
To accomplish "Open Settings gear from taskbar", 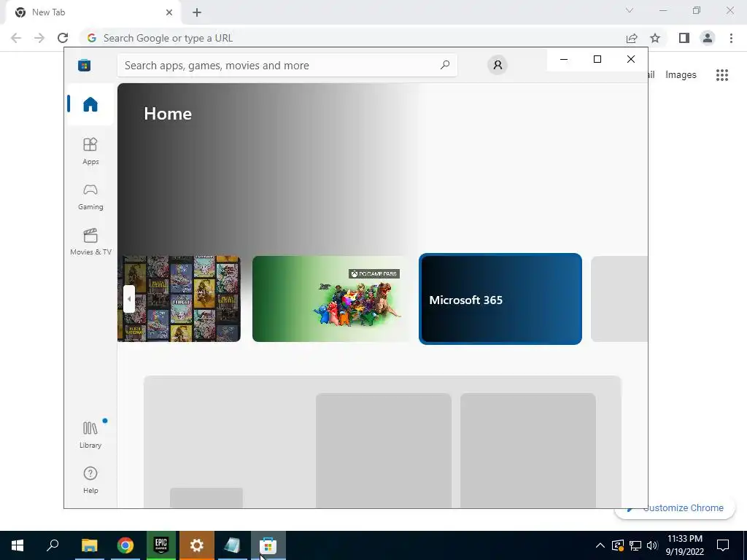I will pos(197,545).
